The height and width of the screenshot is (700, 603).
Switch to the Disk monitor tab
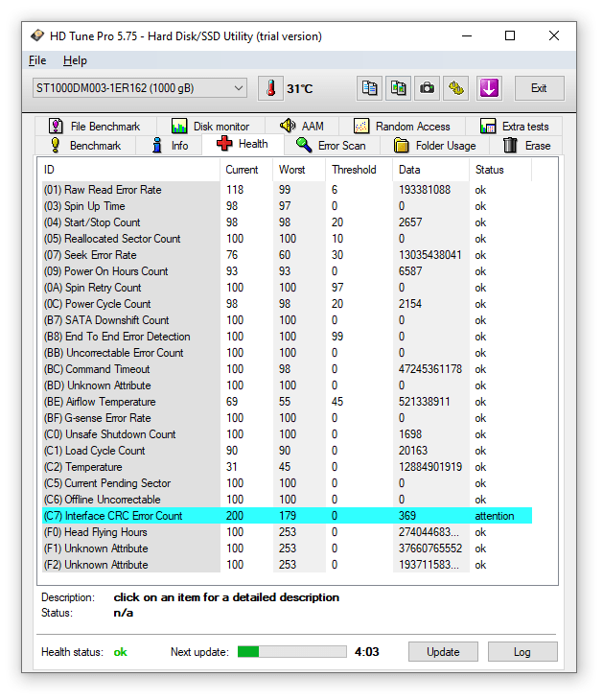pos(210,127)
